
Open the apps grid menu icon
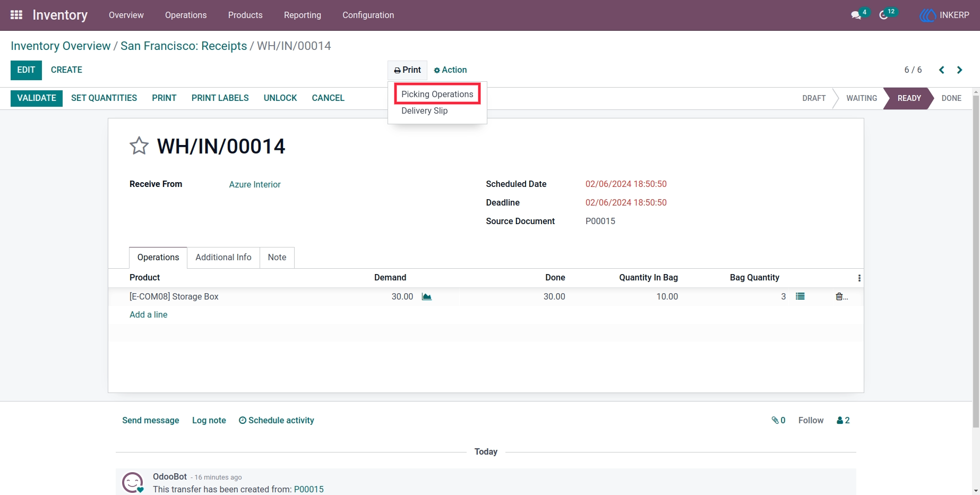(x=16, y=15)
